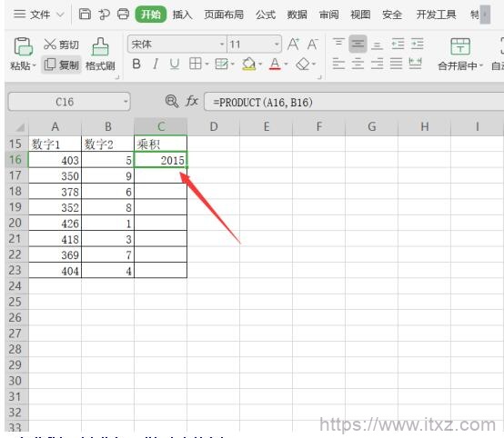
Task: Click the Save icon in quick toolbar
Action: [85, 15]
